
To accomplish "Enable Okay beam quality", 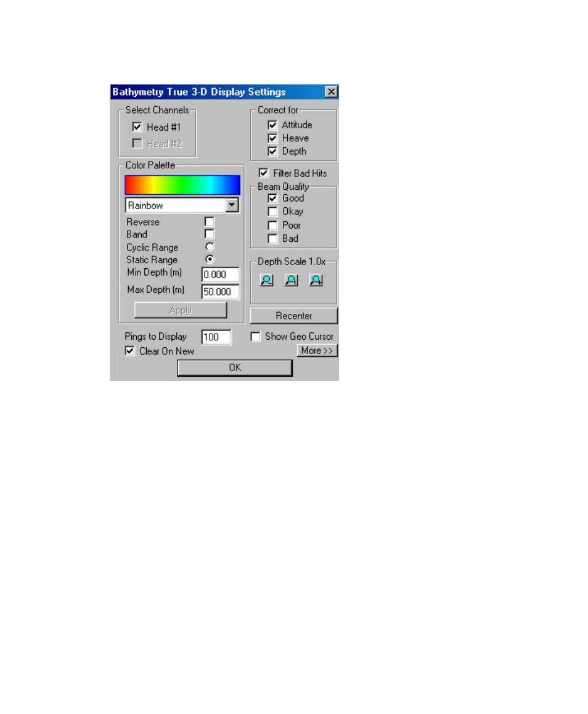I will (x=272, y=211).
